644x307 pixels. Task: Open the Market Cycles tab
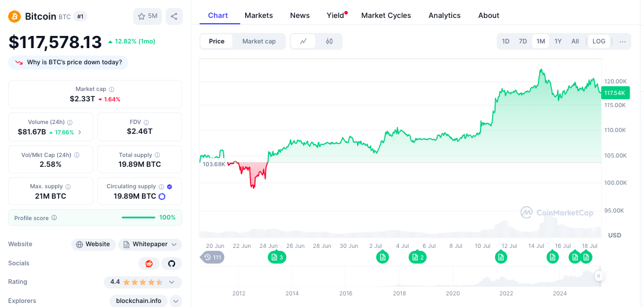coord(386,16)
